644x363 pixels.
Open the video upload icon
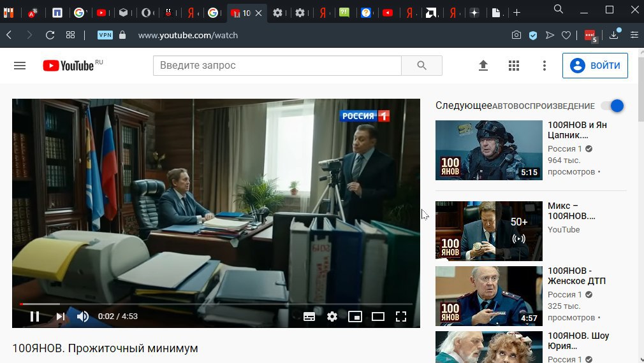click(x=483, y=66)
